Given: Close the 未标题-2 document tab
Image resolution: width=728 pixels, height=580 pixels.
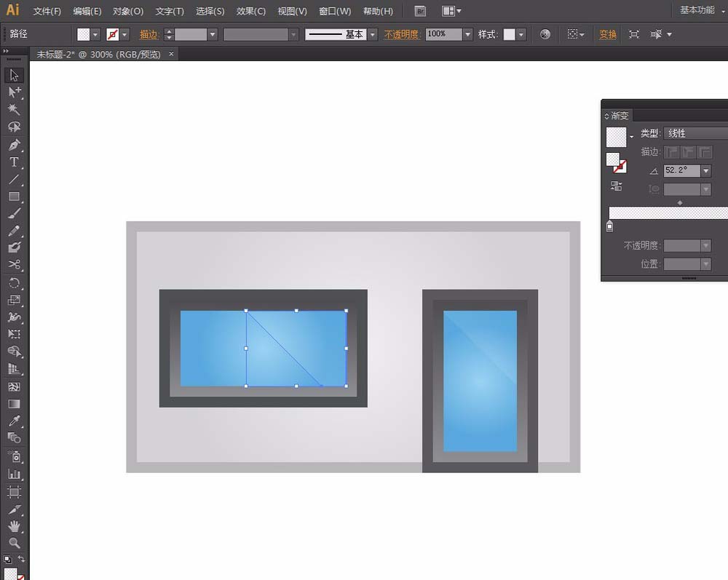Looking at the screenshot, I should pyautogui.click(x=171, y=54).
